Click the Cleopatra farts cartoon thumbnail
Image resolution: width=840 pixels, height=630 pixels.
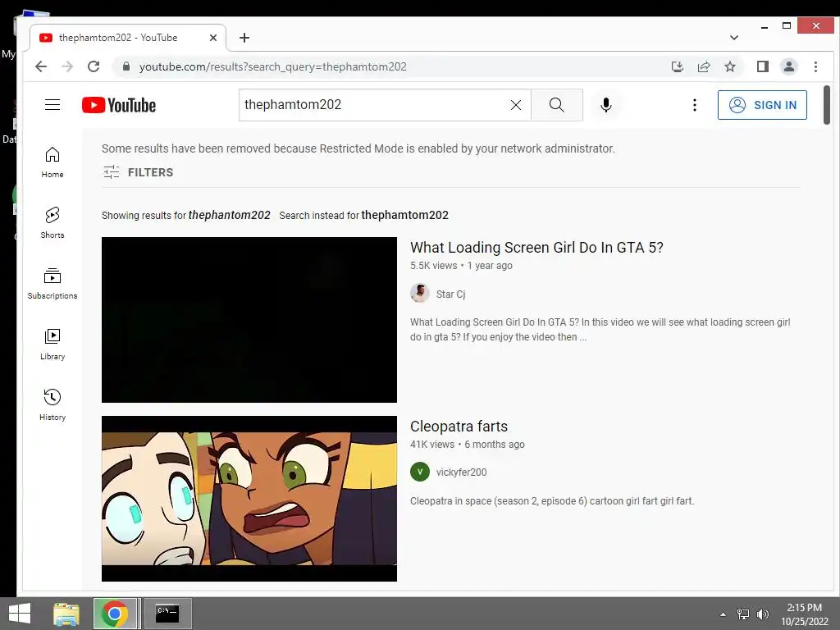tap(249, 499)
